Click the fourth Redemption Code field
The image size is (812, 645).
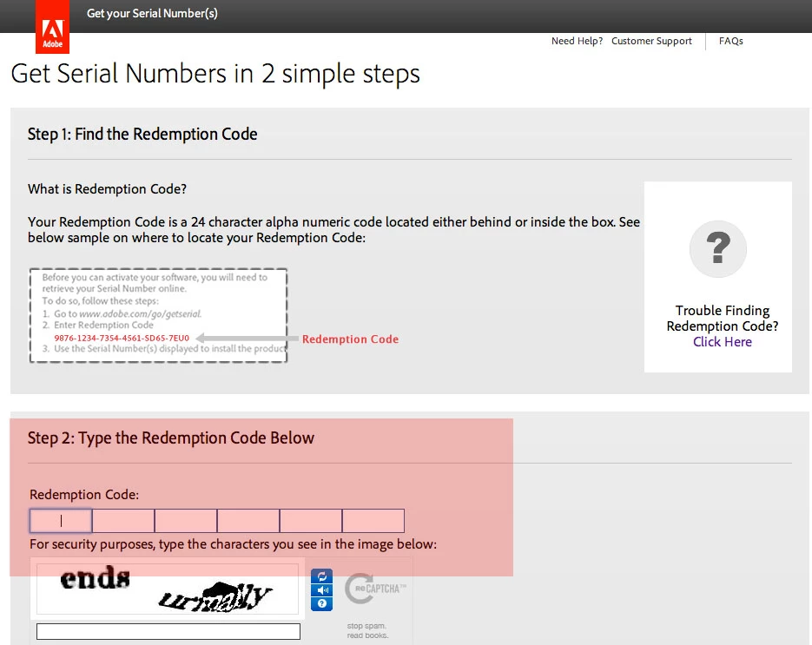tap(248, 521)
